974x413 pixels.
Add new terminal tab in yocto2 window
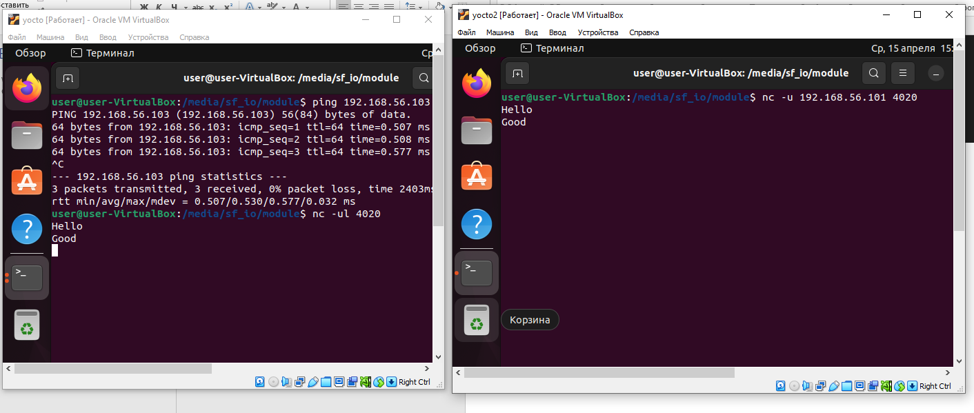pos(517,73)
